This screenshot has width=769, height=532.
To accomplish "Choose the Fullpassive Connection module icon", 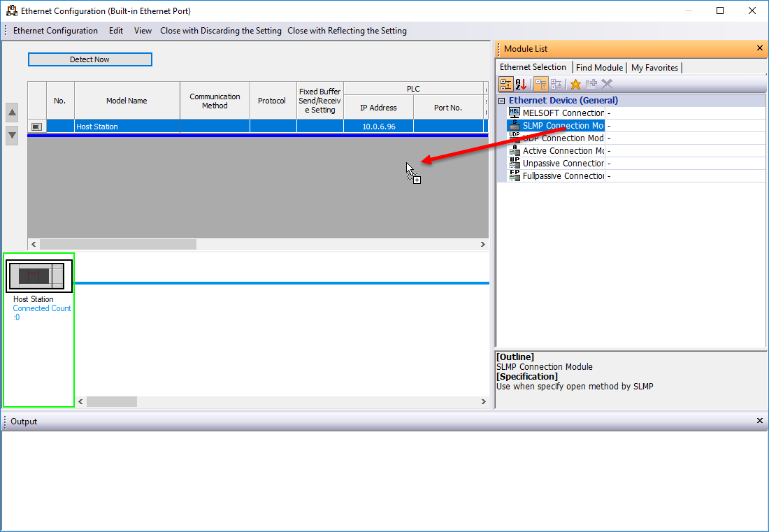I will point(515,176).
